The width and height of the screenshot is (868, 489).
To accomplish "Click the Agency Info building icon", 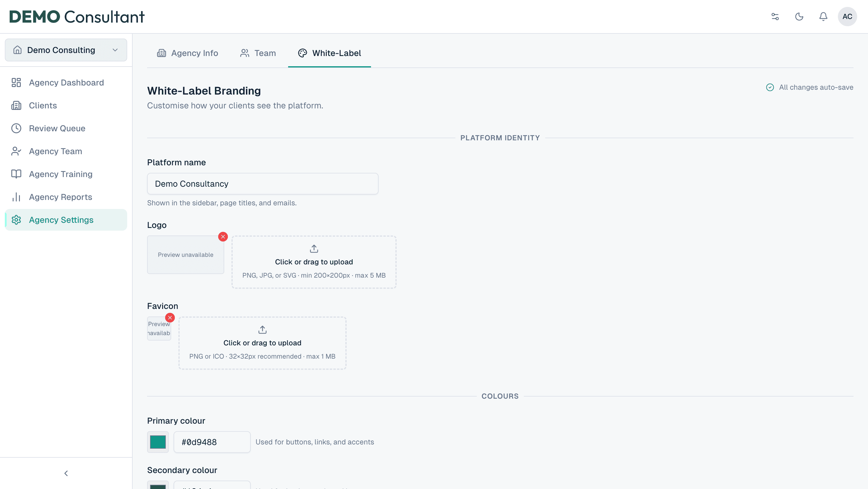I will [x=162, y=53].
